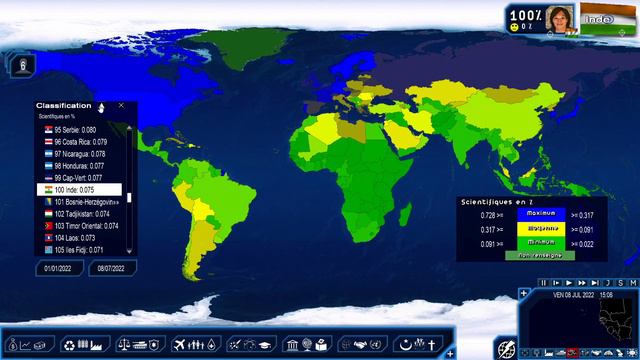The height and width of the screenshot is (360, 640).
Task: Toggle the S week speed button
Action: coord(620,283)
